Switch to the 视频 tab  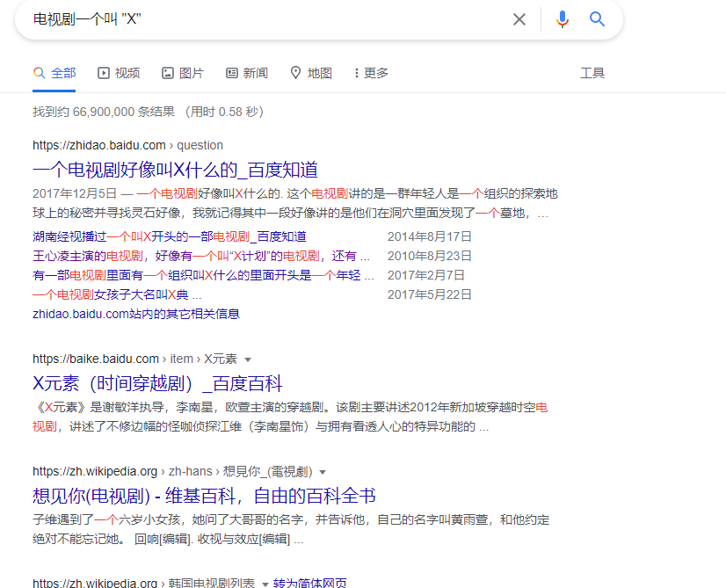[119, 73]
